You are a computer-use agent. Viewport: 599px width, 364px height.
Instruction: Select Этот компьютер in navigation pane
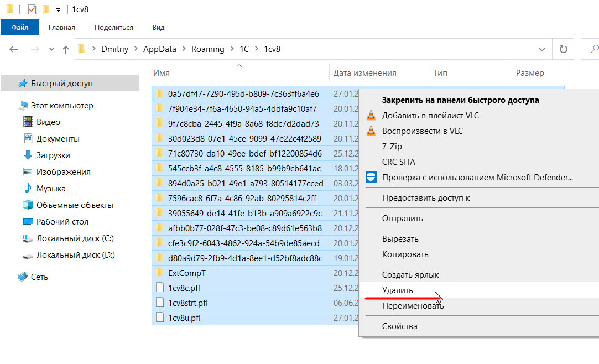[x=62, y=106]
